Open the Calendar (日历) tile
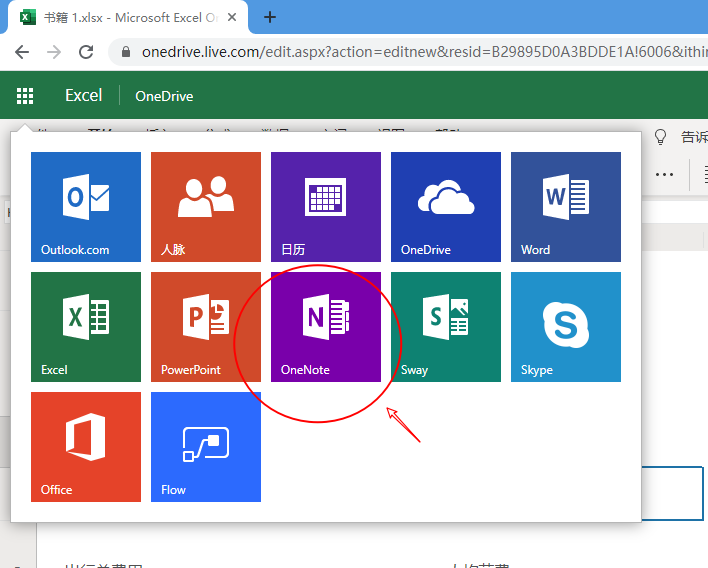This screenshot has width=708, height=568. coord(326,207)
